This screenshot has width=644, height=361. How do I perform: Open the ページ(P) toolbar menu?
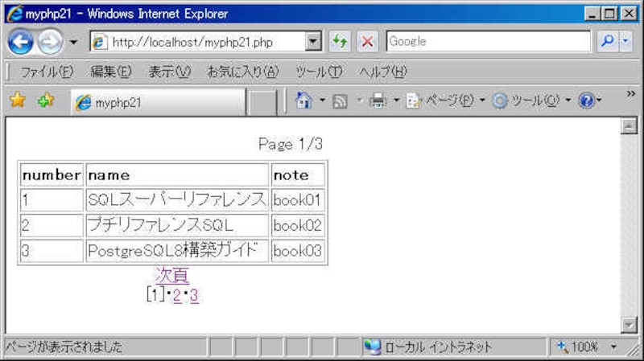tap(446, 101)
